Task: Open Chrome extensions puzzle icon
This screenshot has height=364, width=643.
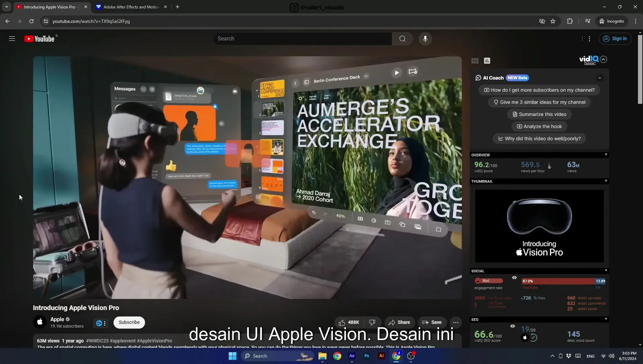Action: point(570,21)
